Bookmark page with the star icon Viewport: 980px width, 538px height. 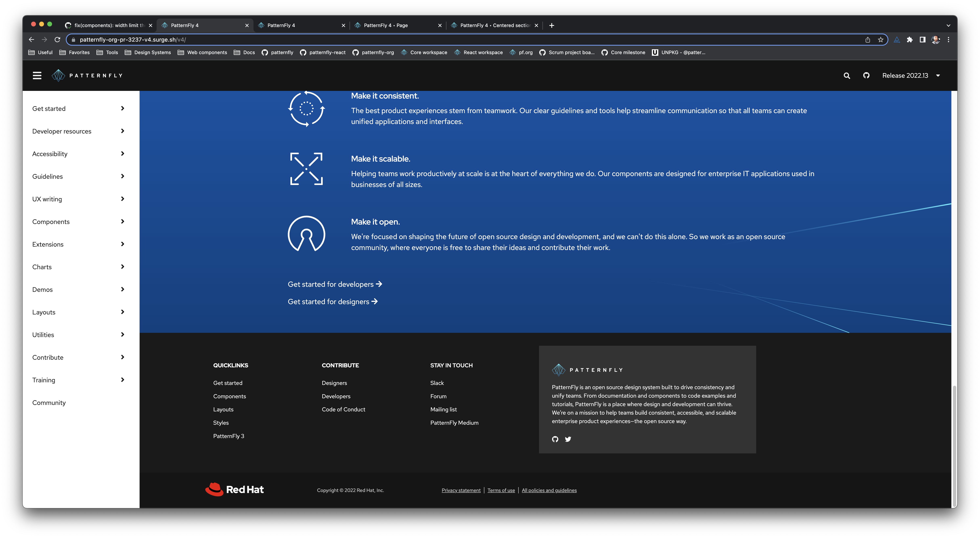(x=880, y=40)
